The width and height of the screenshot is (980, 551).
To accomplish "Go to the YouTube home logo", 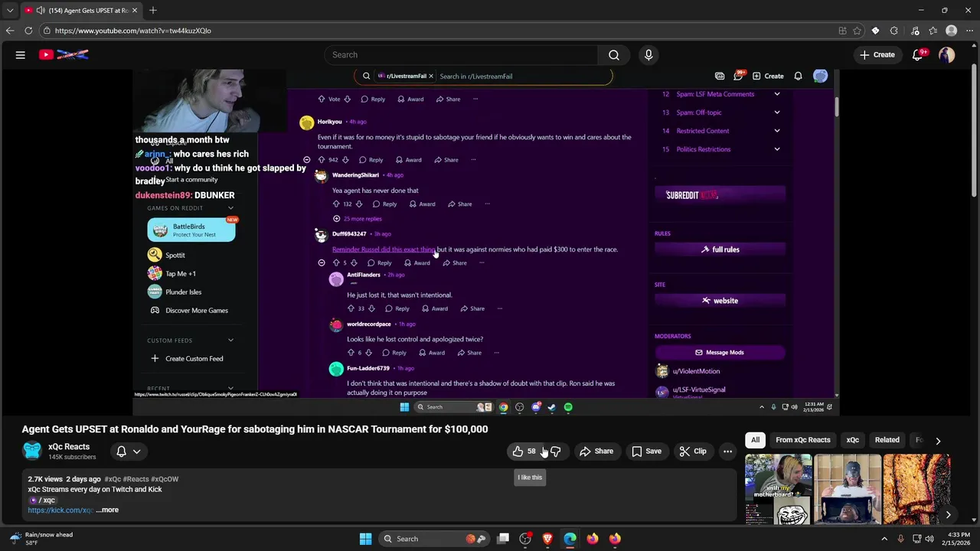I will (x=65, y=54).
